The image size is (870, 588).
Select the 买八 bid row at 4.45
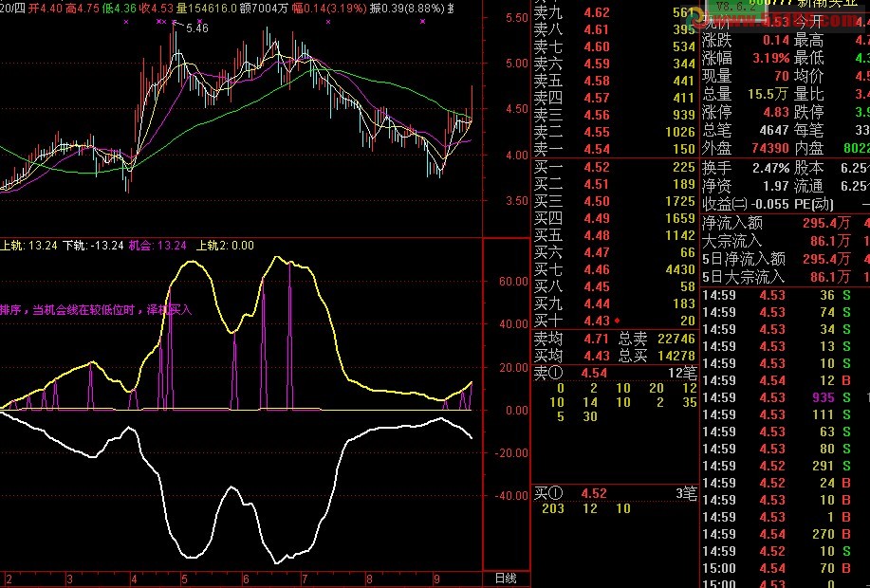pos(614,286)
